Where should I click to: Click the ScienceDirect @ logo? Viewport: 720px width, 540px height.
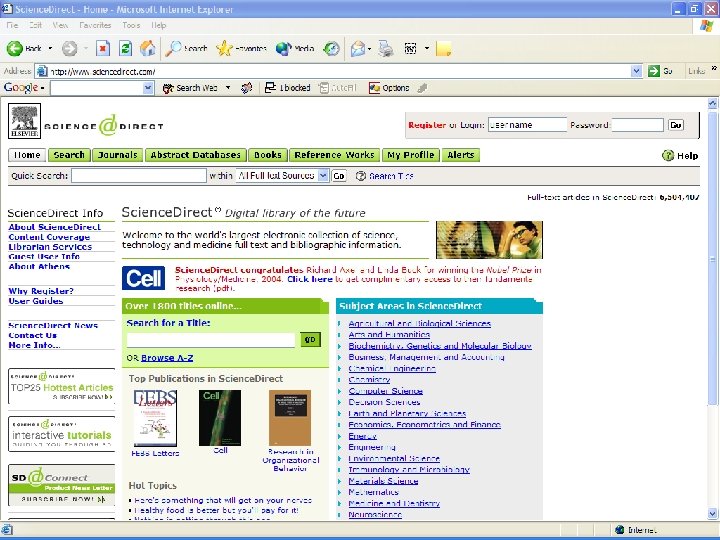(x=107, y=125)
